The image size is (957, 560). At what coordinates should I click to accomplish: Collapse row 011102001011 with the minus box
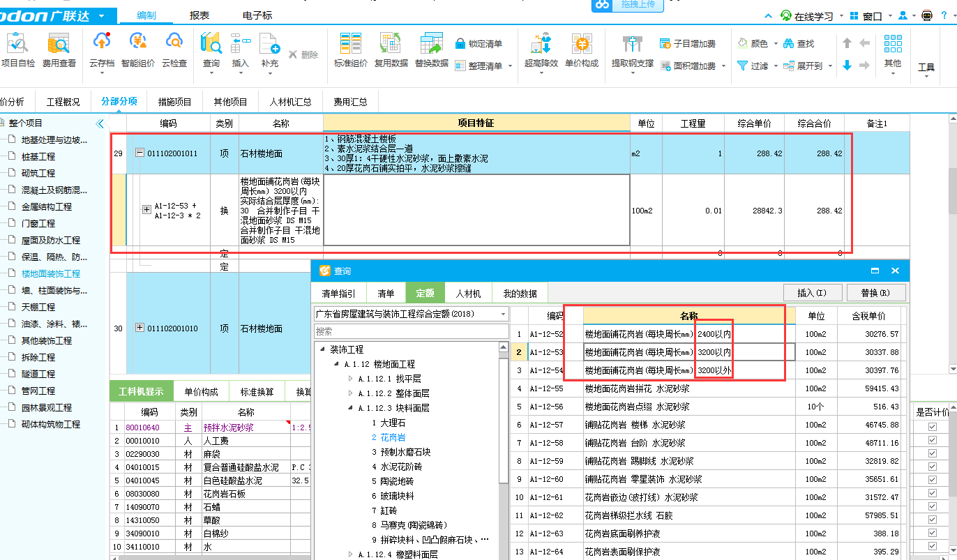coord(140,153)
